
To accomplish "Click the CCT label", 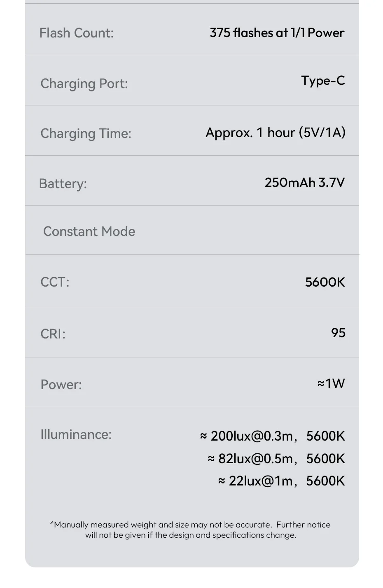I will click(55, 282).
